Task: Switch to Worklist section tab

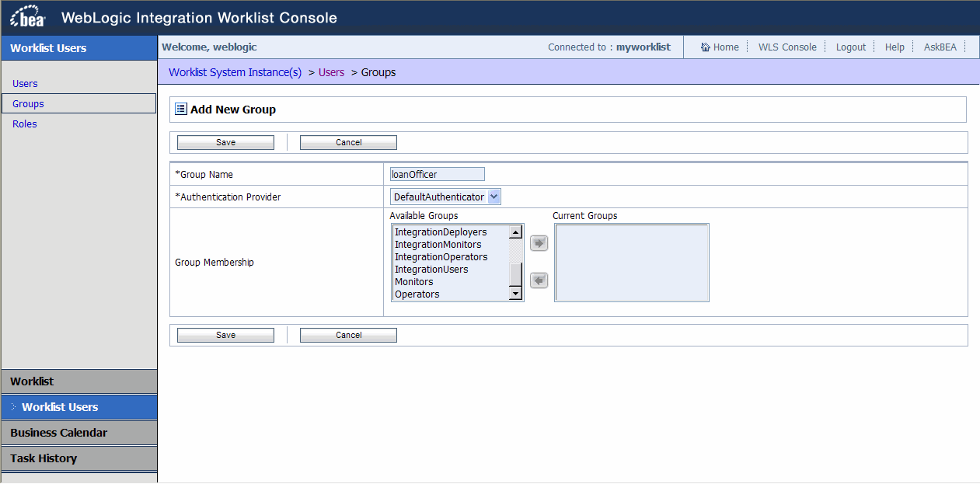Action: (x=78, y=381)
